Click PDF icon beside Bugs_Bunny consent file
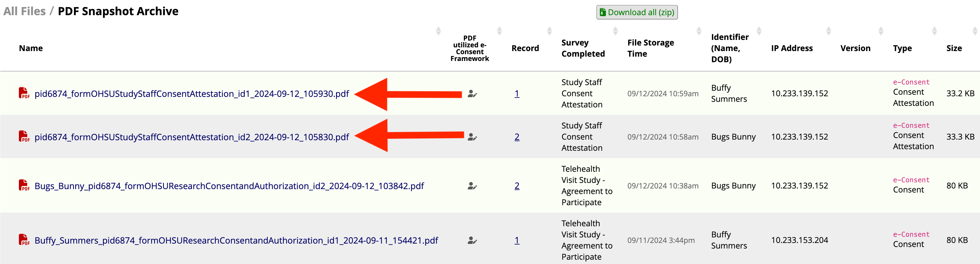The height and width of the screenshot is (264, 980). 24,186
